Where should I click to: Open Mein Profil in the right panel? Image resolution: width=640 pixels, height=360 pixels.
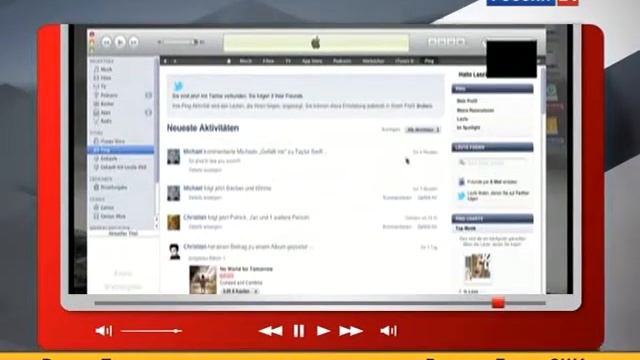click(467, 101)
